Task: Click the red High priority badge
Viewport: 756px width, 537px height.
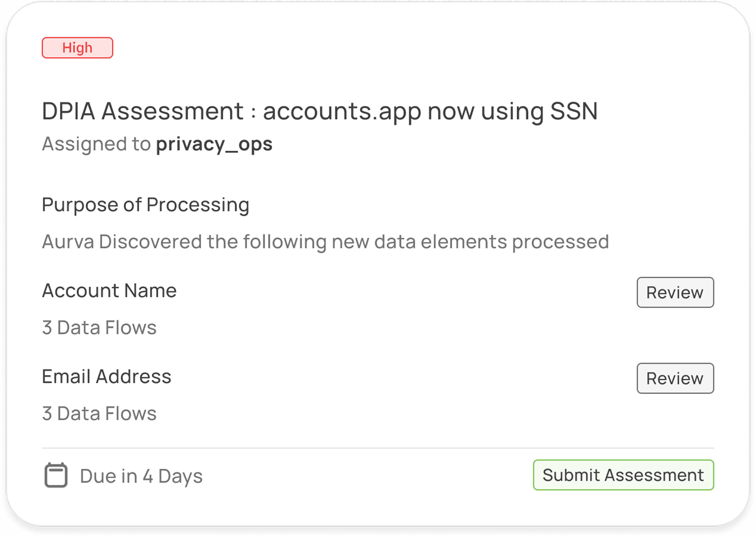Action: pos(78,48)
